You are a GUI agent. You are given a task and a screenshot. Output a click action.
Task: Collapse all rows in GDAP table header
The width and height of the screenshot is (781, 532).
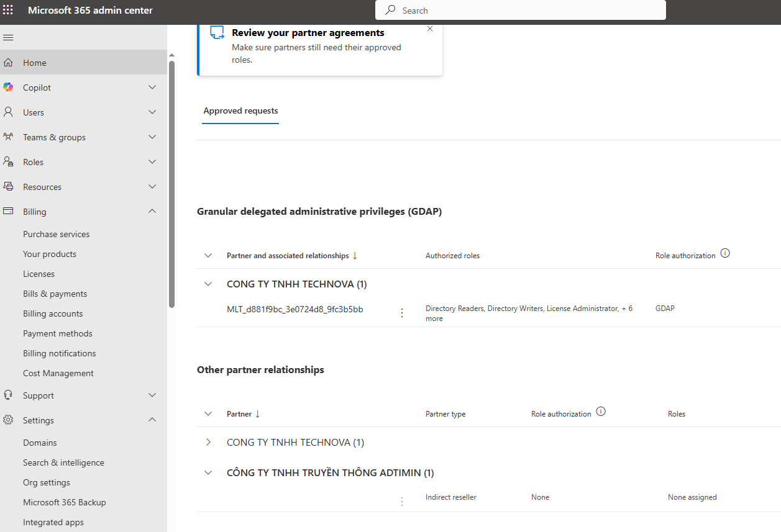[208, 256]
